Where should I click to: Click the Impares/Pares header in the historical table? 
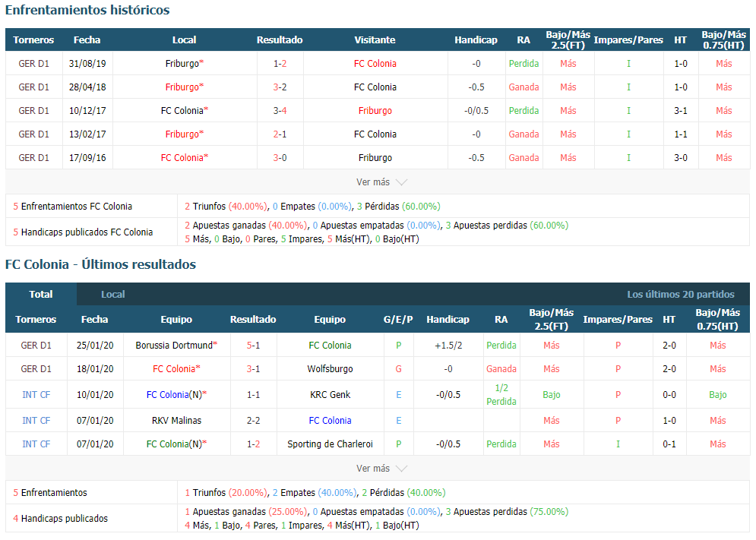tap(628, 40)
